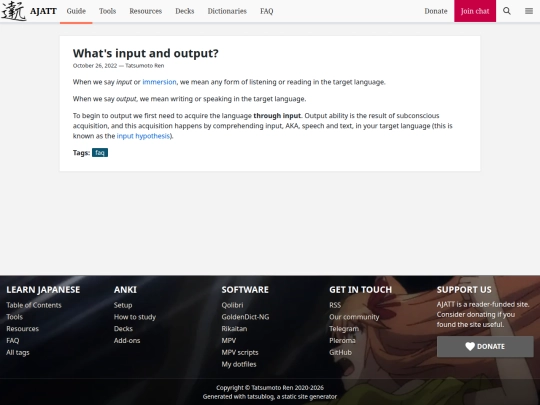Open the search magnifier icon
The image size is (540, 405).
click(507, 11)
